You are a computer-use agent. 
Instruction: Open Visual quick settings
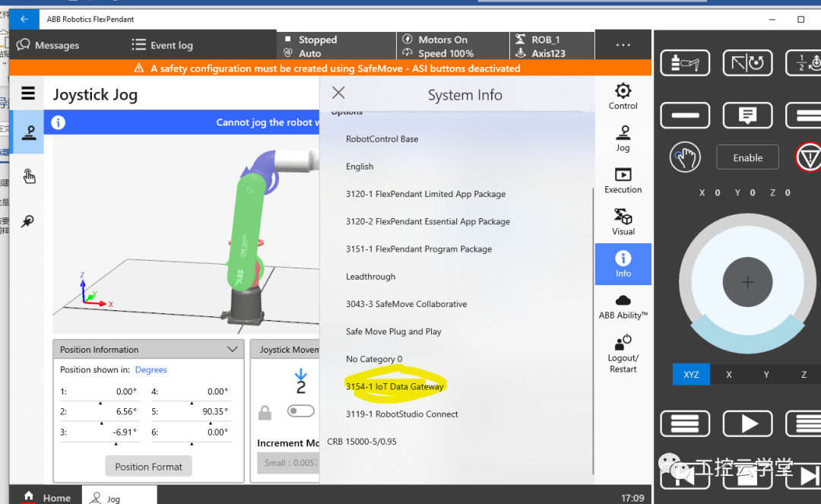pos(623,222)
